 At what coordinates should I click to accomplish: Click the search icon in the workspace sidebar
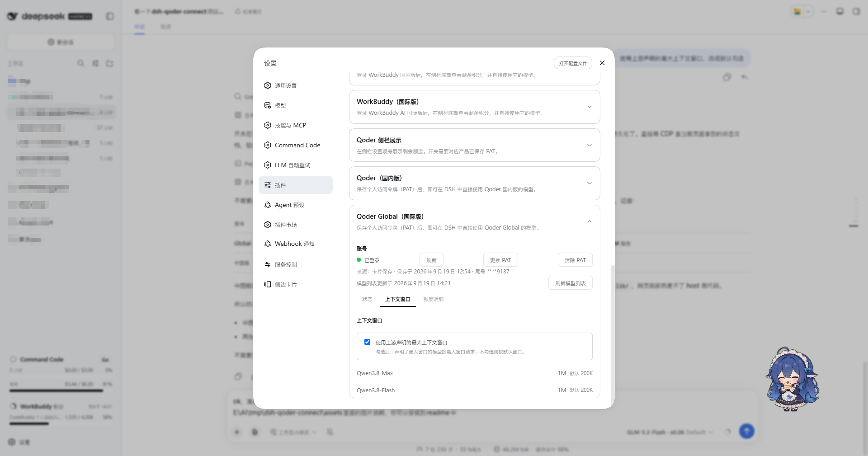[x=80, y=63]
